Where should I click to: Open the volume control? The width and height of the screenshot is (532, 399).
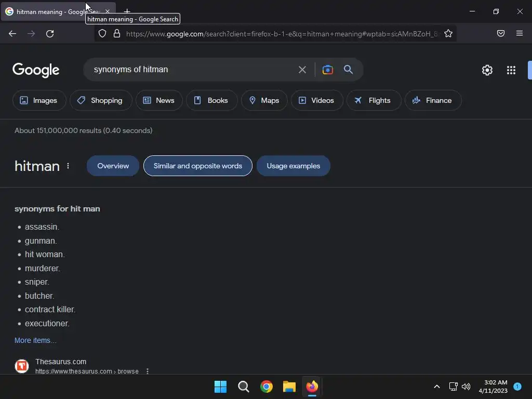[466, 387]
